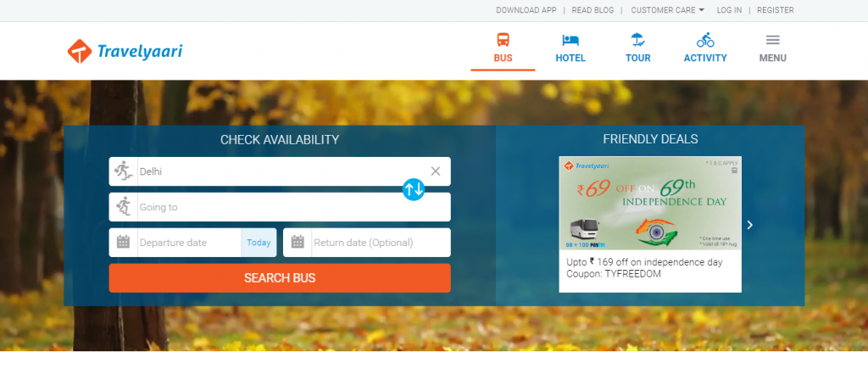Switch to the TOUR tab label
Viewport: 868px width, 392px height.
click(x=637, y=58)
